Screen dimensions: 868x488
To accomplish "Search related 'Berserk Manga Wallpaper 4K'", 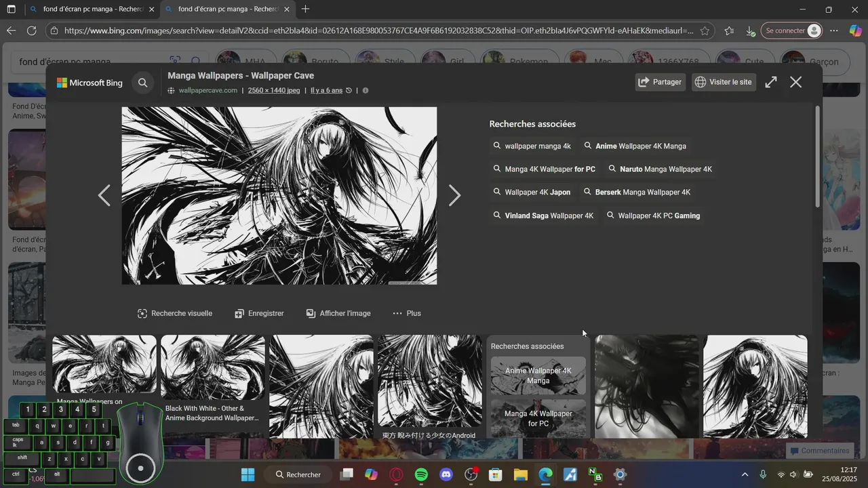I will tap(637, 192).
